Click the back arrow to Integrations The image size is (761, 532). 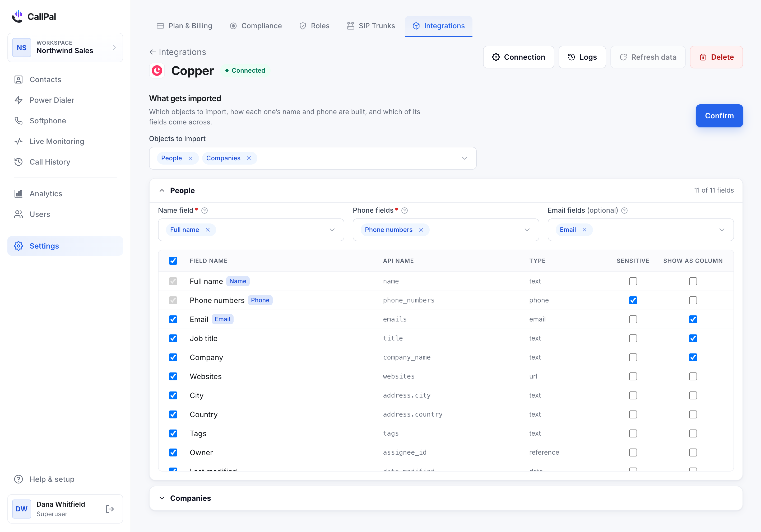[x=152, y=52]
